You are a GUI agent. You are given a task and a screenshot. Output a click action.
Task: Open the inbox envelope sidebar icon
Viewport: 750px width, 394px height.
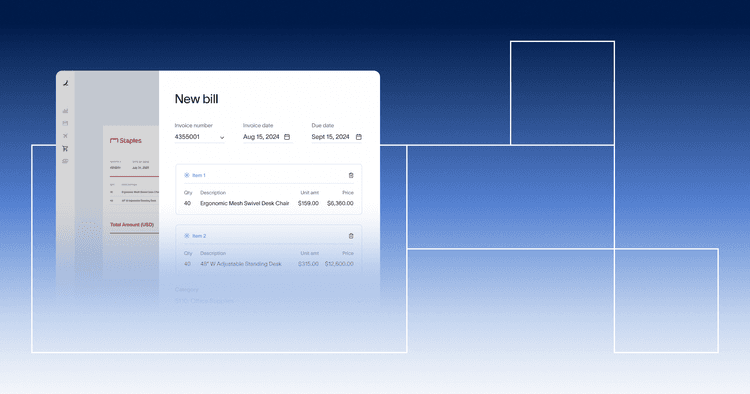[65, 123]
